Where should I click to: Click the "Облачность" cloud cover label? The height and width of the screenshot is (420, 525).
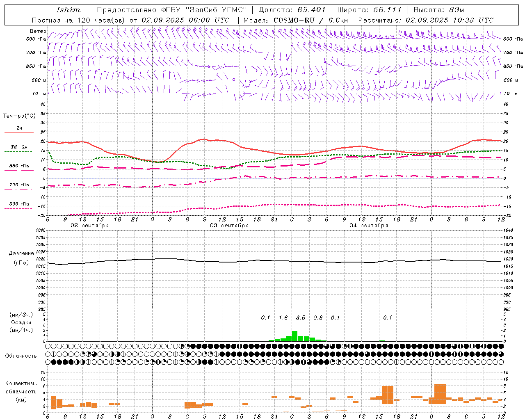pos(21,356)
